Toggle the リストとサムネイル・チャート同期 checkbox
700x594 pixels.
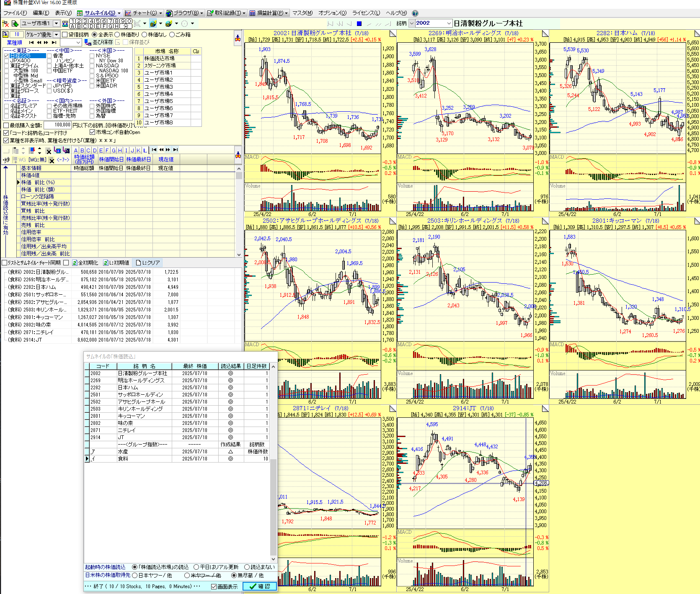coord(4,262)
